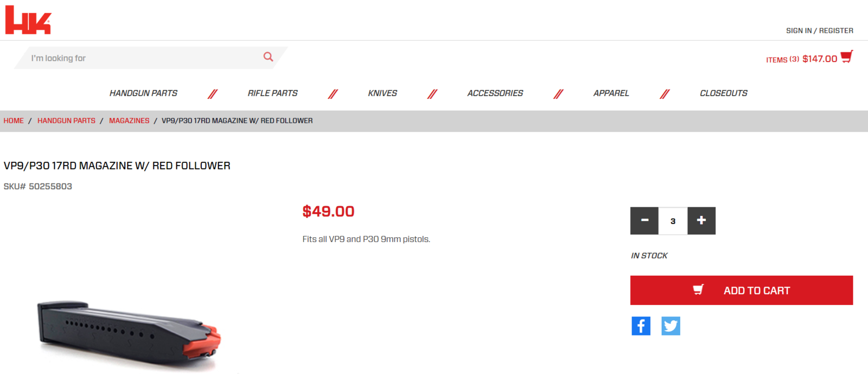This screenshot has height=374, width=868.
Task: Go to Home breadcrumb
Action: [14, 121]
